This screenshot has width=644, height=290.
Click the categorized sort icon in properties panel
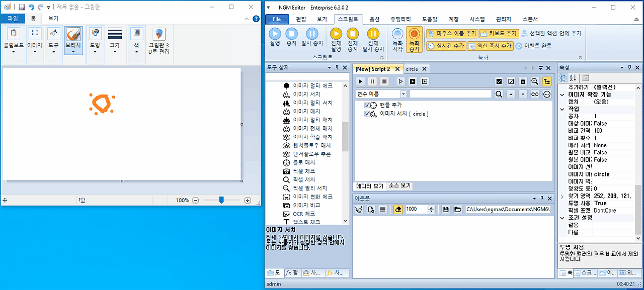pos(563,77)
